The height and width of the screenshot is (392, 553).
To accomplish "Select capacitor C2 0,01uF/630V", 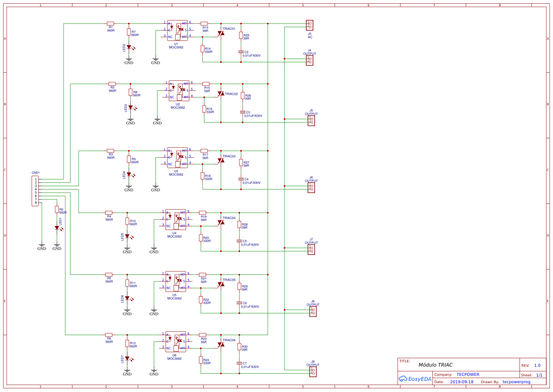I will pos(241,52).
